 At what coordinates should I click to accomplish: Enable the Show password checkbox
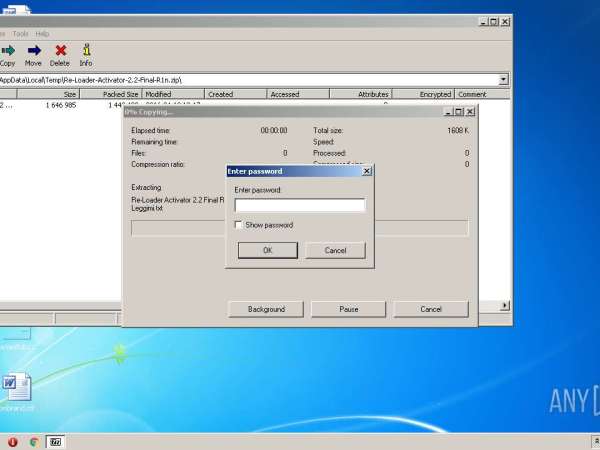(x=238, y=225)
